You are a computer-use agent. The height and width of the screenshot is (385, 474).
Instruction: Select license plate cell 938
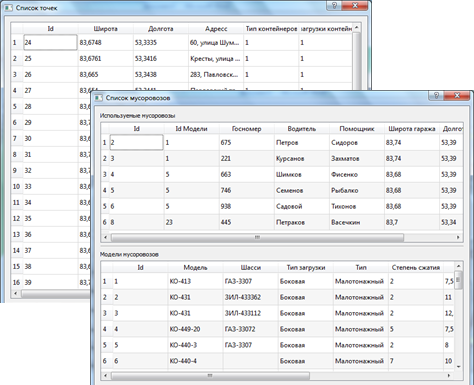coord(246,206)
